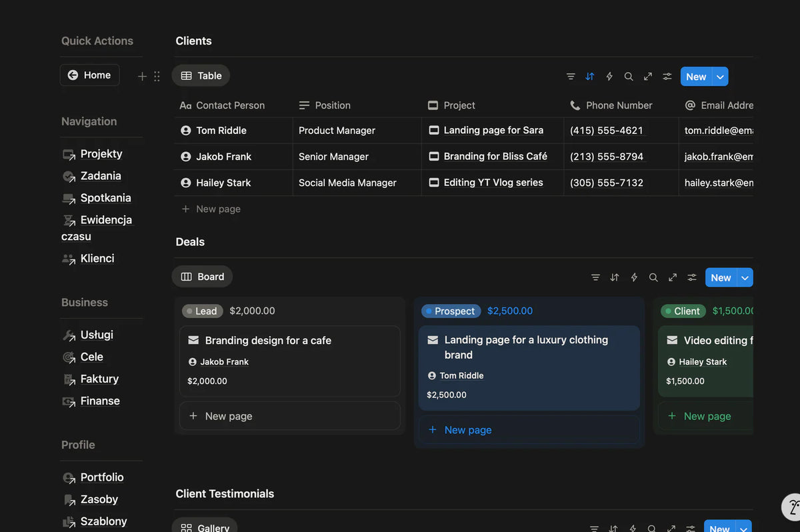Click the filter icon in Clients toolbar
The width and height of the screenshot is (800, 532).
click(x=571, y=77)
